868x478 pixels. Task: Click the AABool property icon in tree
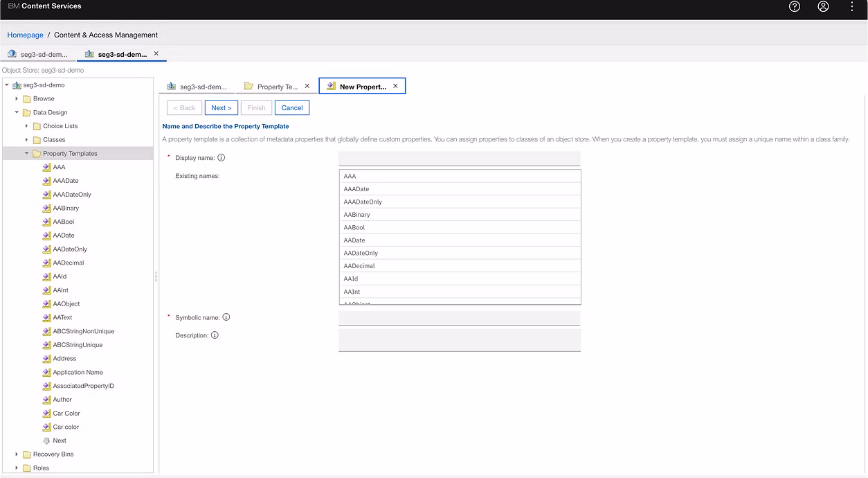[x=46, y=222]
